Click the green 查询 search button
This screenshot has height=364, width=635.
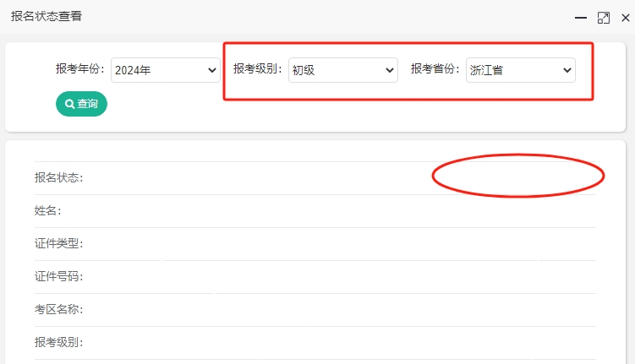pos(81,104)
